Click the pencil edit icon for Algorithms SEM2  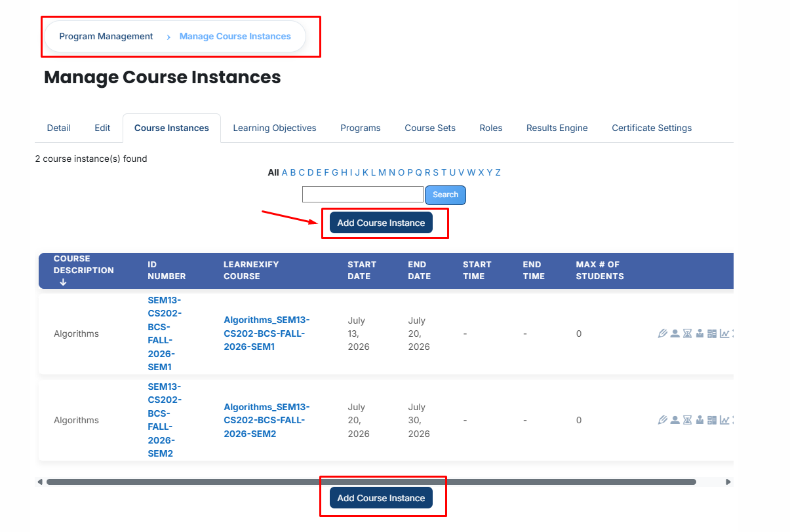[x=663, y=420]
